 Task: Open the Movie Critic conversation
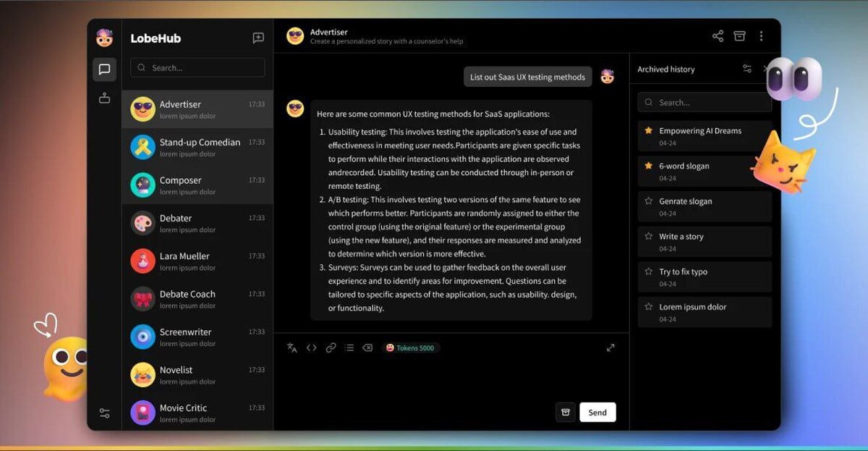pyautogui.click(x=197, y=413)
